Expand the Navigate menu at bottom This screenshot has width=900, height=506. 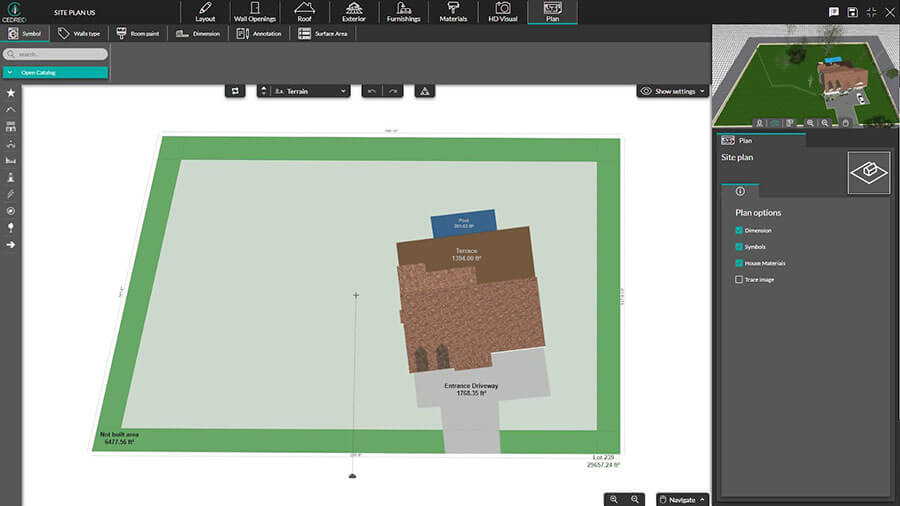point(683,498)
